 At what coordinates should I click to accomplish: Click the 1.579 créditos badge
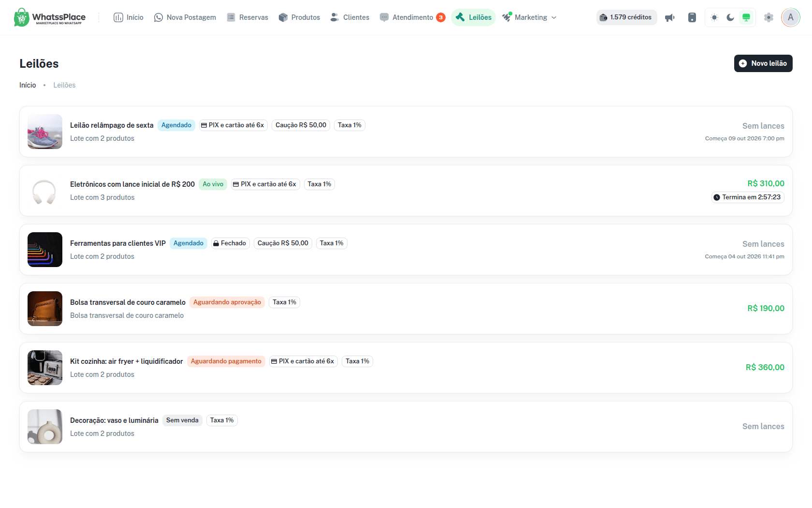pos(626,17)
